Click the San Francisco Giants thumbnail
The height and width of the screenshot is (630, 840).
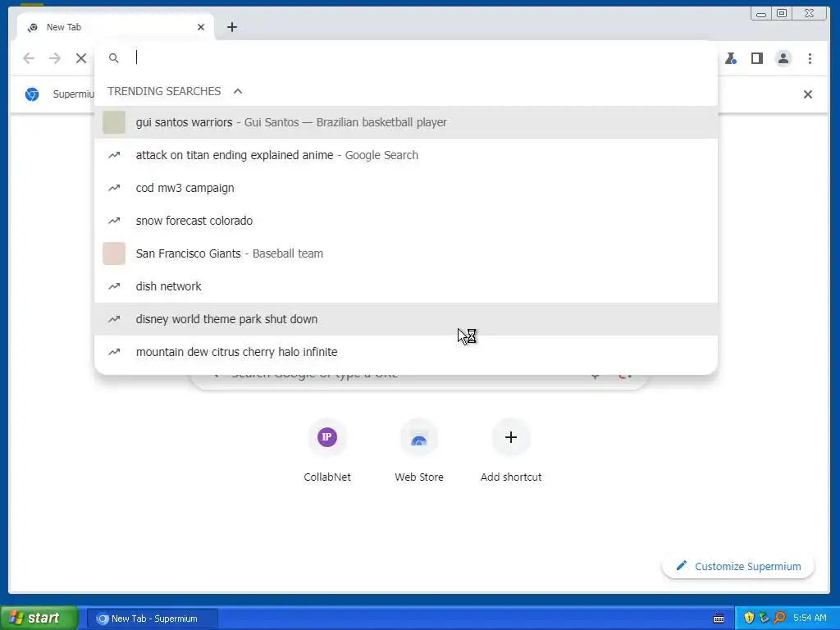[x=114, y=253]
